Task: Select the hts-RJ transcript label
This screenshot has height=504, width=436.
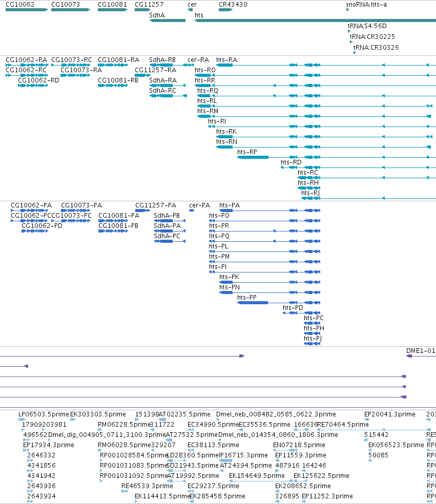Action: click(310, 193)
